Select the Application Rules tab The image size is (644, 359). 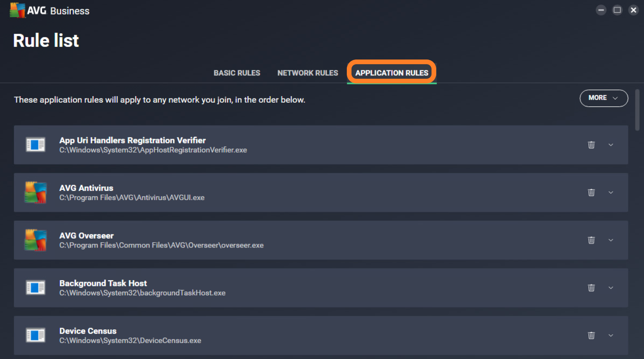[392, 73]
